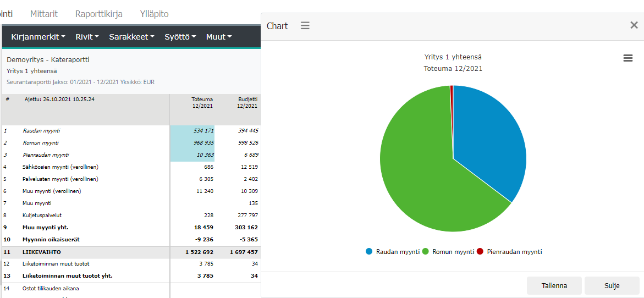
Task: Open the Ylläpito tab
Action: (155, 14)
